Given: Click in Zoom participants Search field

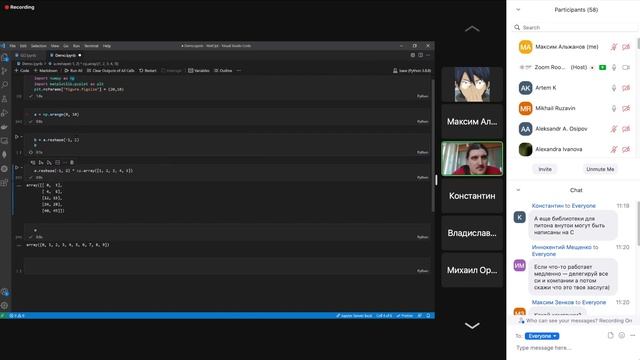Looking at the screenshot, I should 576,27.
